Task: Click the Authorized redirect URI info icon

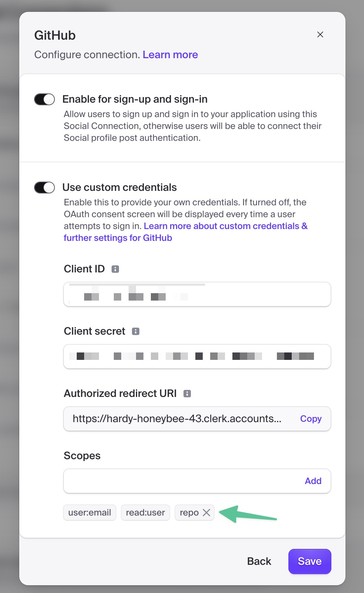Action: click(187, 394)
